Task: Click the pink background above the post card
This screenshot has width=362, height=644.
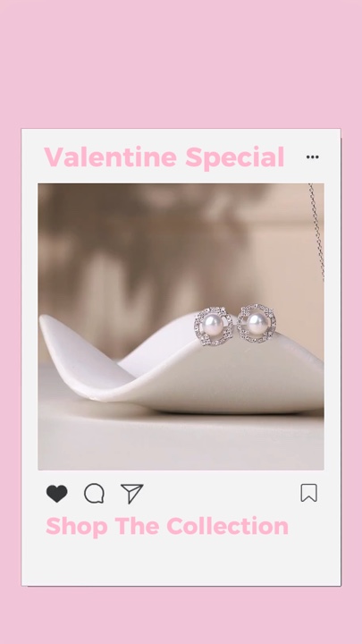Action: pyautogui.click(x=181, y=64)
